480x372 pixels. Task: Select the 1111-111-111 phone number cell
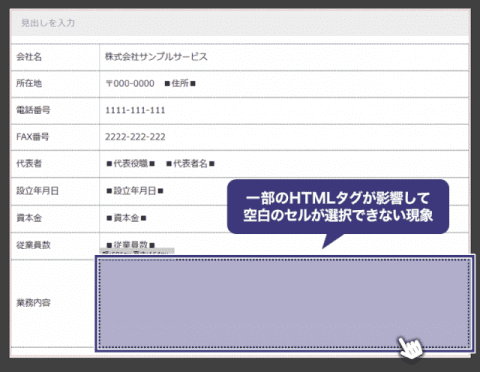tap(284, 111)
